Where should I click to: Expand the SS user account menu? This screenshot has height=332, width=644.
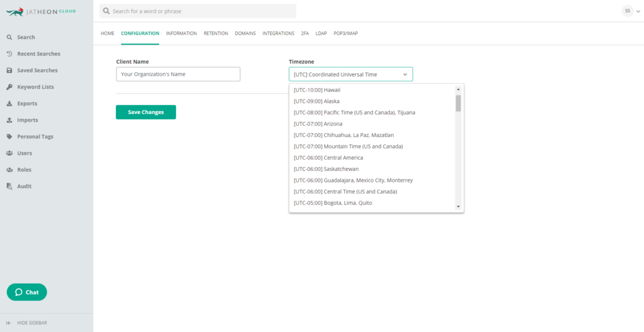coord(631,11)
